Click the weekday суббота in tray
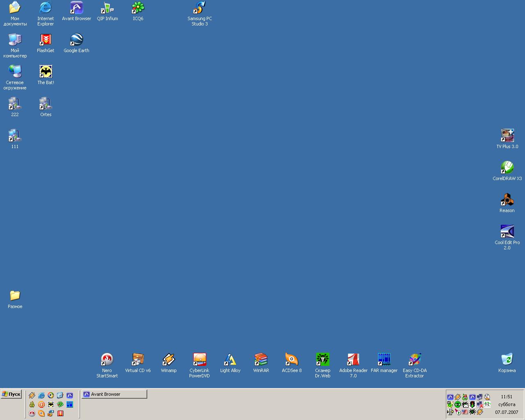Screen dimensions: 525x420 (507, 404)
